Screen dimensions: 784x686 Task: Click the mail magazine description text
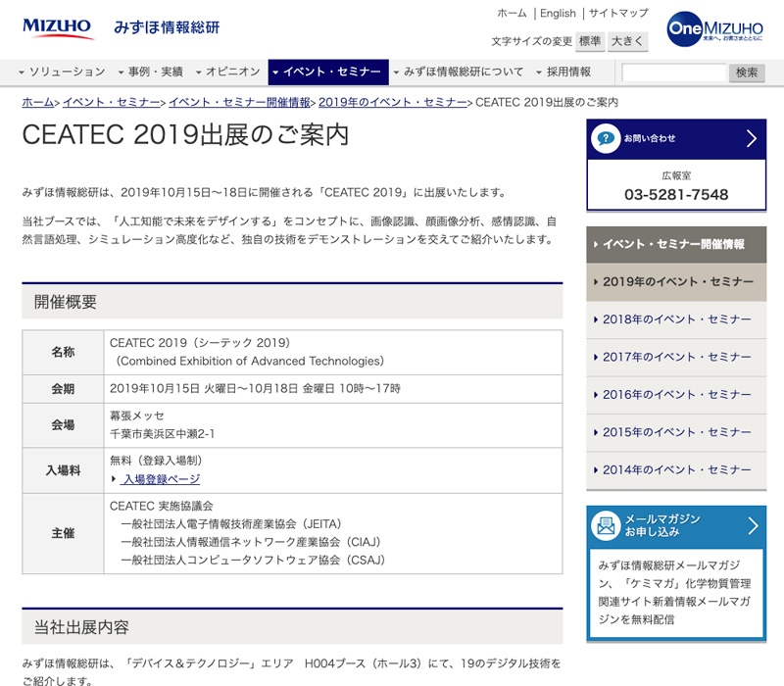pos(675,593)
